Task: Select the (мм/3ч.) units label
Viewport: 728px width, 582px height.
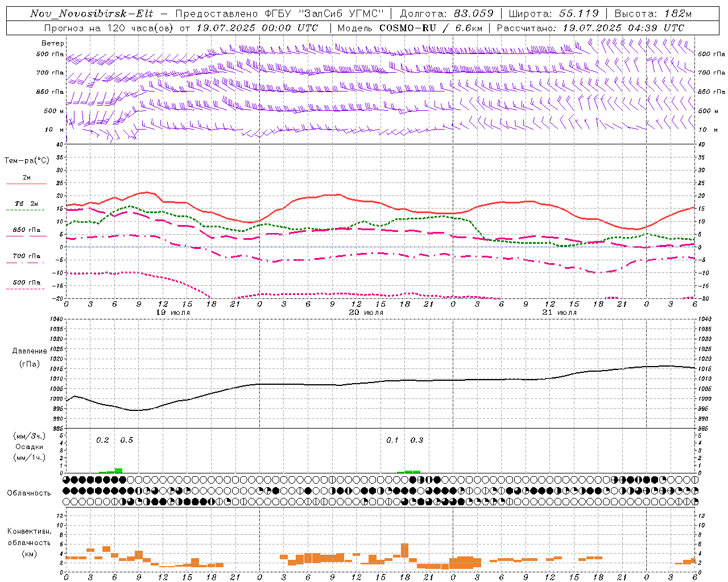Action: point(30,436)
